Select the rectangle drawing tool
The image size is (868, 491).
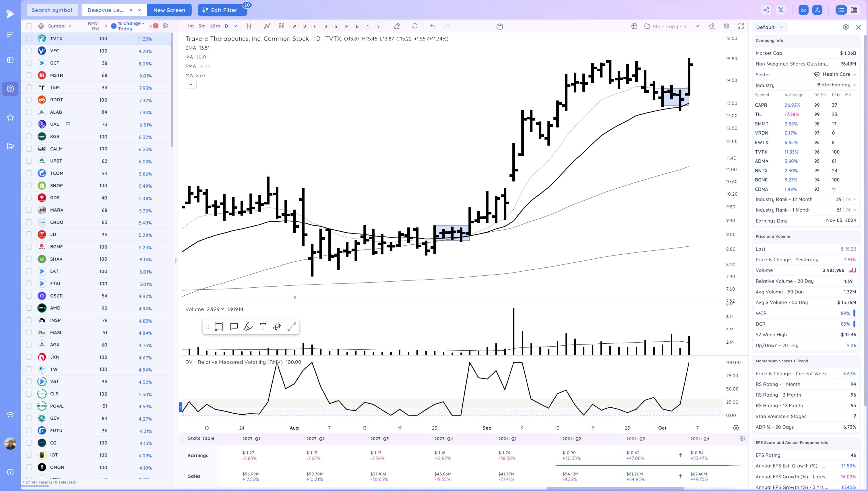(219, 326)
